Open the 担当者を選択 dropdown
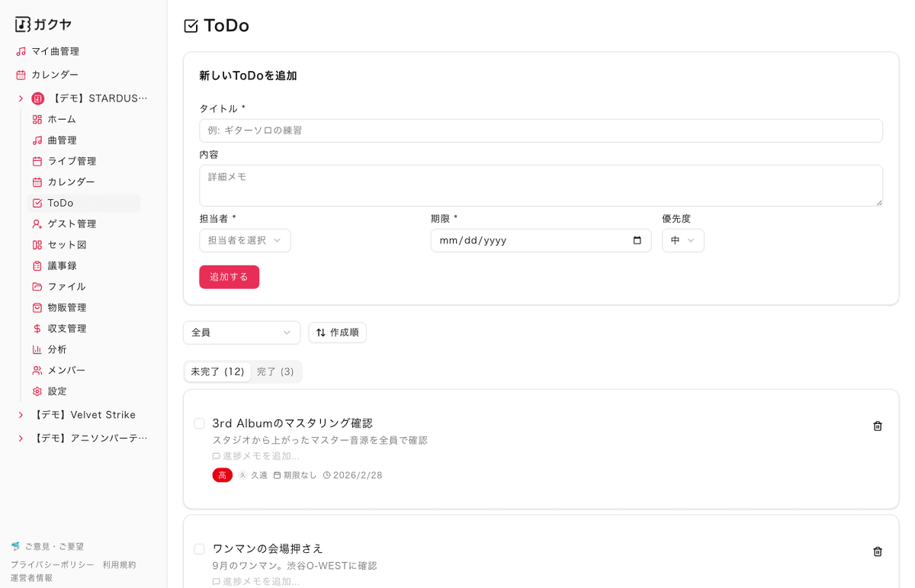Viewport: 915px width, 588px height. click(x=245, y=239)
